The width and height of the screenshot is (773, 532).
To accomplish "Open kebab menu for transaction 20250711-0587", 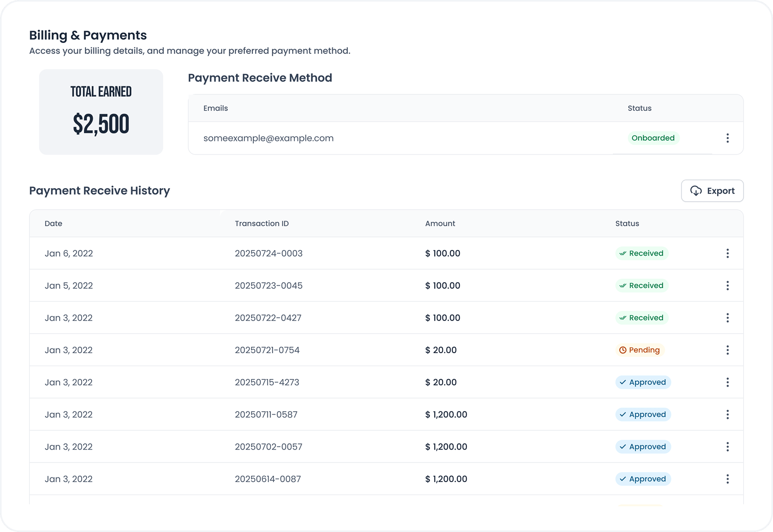I will click(x=727, y=415).
